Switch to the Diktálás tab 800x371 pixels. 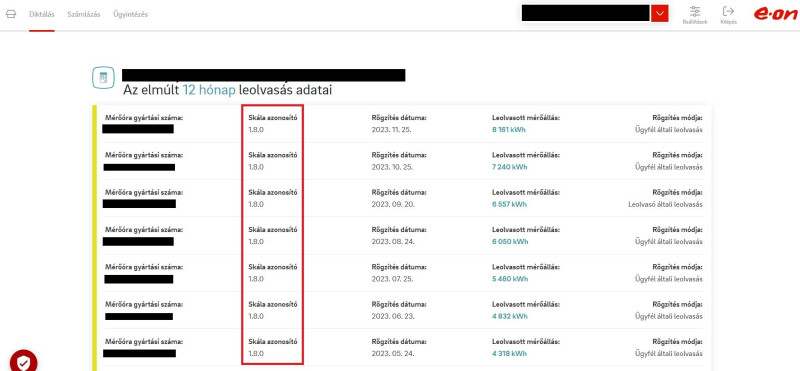42,14
